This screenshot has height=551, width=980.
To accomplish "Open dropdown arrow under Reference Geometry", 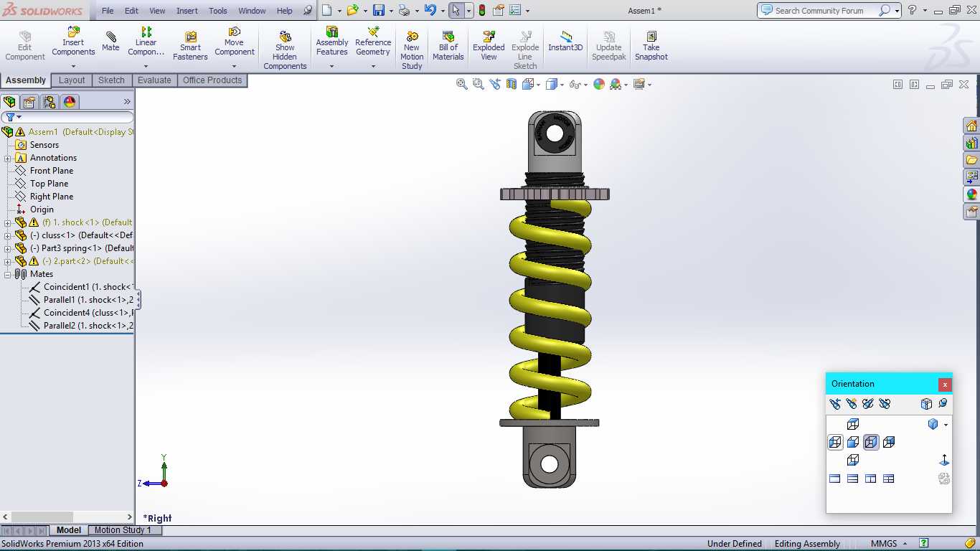I will [373, 67].
